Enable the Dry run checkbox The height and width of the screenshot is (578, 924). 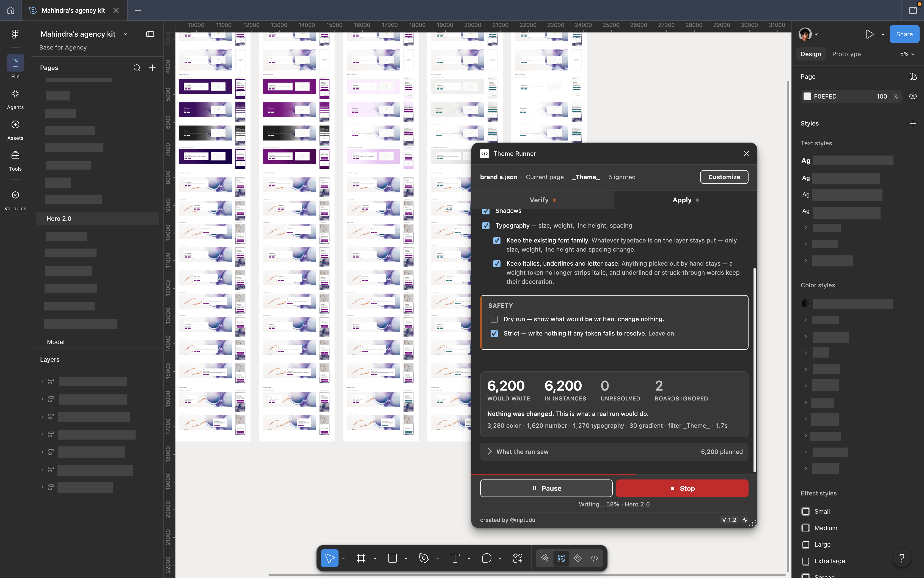click(x=494, y=319)
